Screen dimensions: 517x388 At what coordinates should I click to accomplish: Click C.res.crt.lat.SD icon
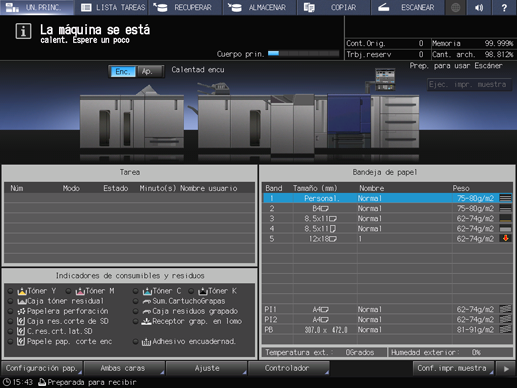click(x=21, y=331)
